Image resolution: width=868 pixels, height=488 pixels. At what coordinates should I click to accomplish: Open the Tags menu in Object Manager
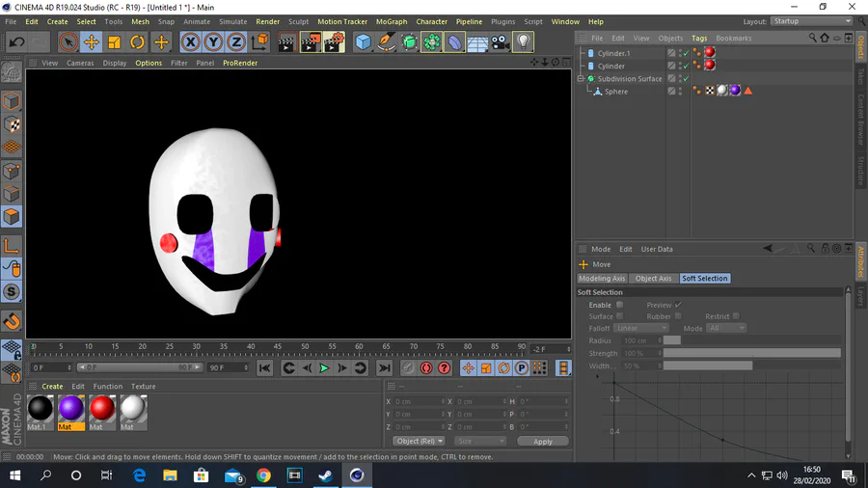(699, 39)
